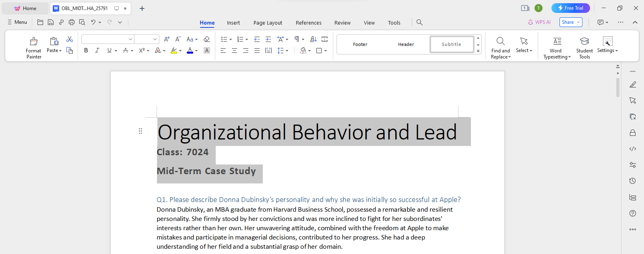The image size is (644, 254).
Task: Open the Review tab
Action: click(x=343, y=23)
